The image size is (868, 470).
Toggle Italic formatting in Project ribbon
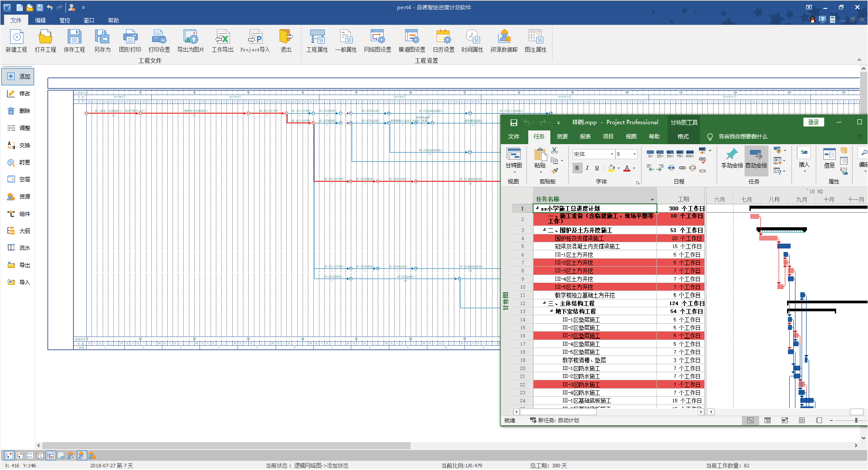pyautogui.click(x=587, y=168)
